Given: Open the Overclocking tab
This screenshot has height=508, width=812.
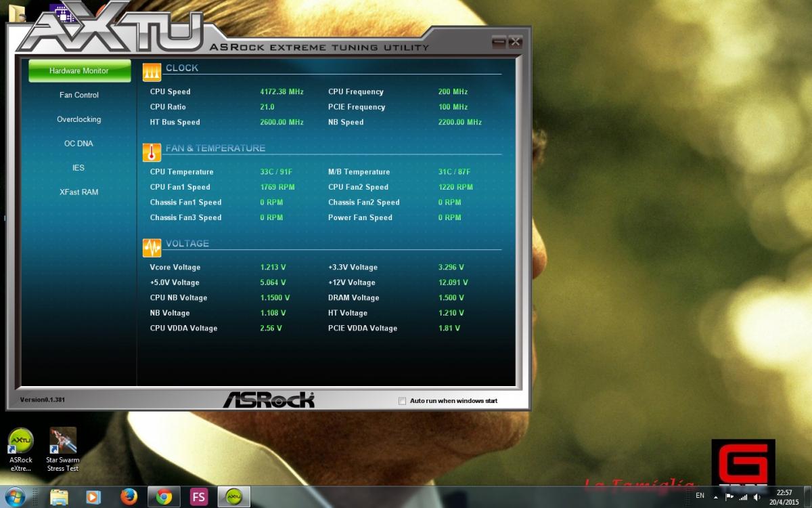Looking at the screenshot, I should point(79,119).
